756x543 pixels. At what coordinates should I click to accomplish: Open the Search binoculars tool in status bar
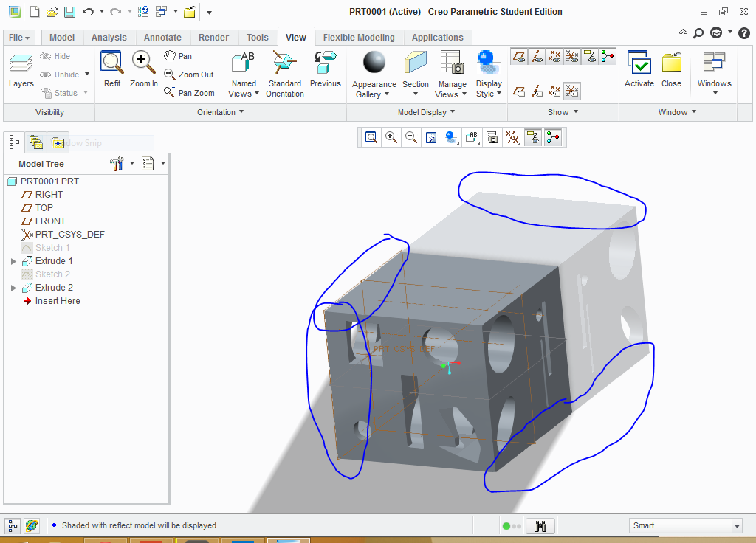point(540,526)
